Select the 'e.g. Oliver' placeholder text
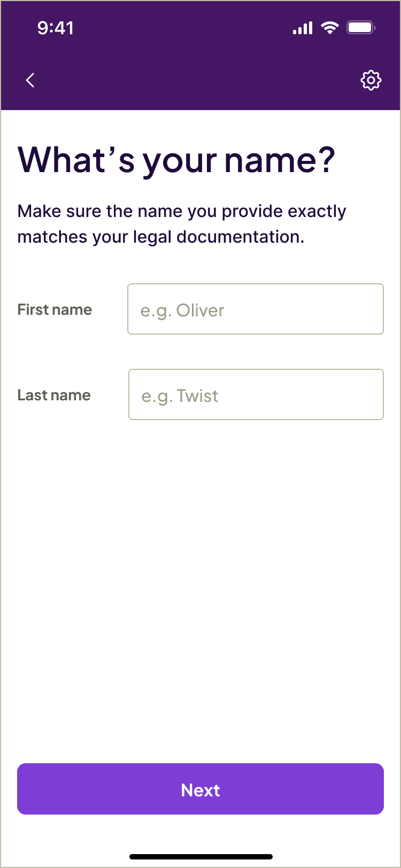401x868 pixels. [182, 310]
